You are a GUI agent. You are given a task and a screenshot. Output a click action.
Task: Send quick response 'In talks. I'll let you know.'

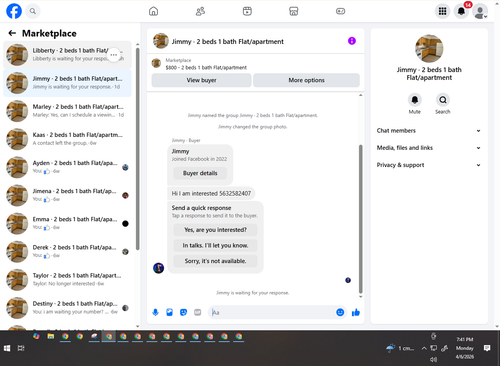[215, 245]
